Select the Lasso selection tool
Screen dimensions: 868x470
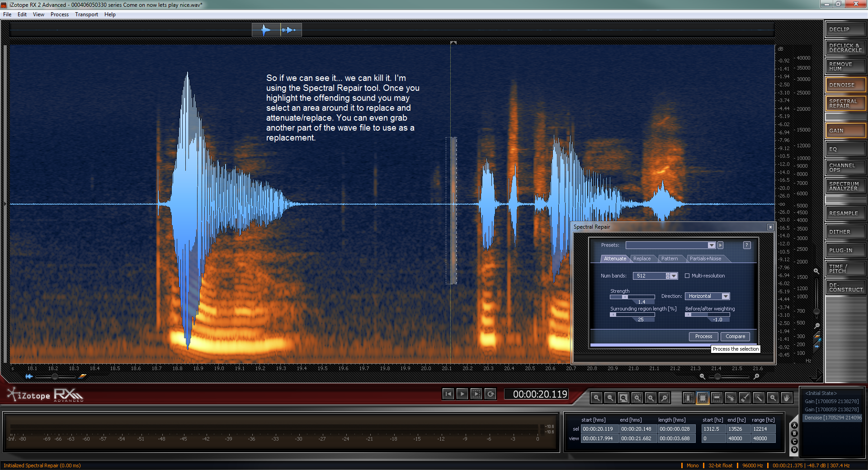pos(731,398)
